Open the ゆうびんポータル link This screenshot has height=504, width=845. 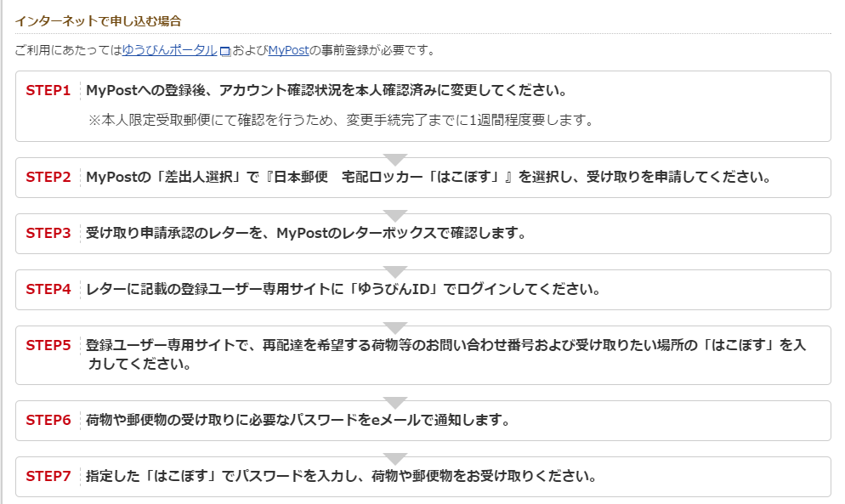point(170,50)
